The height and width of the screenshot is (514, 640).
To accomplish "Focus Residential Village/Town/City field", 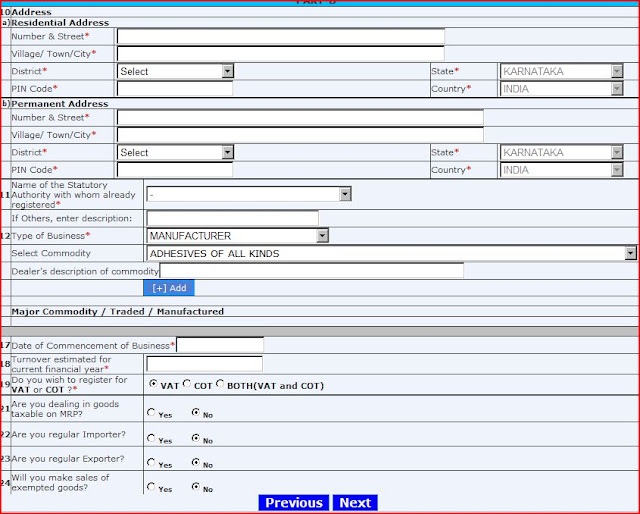I will coord(281,54).
